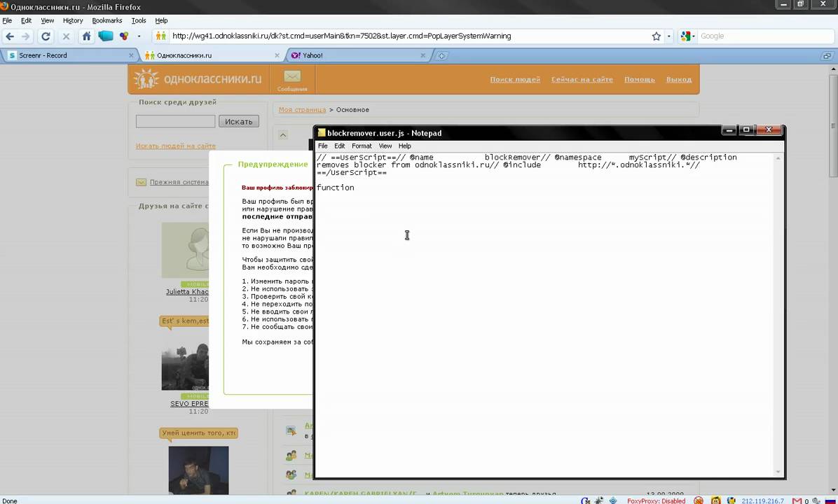This screenshot has width=838, height=504.
Task: Close the Одноклассники.ru tab
Action: pyautogui.click(x=277, y=55)
